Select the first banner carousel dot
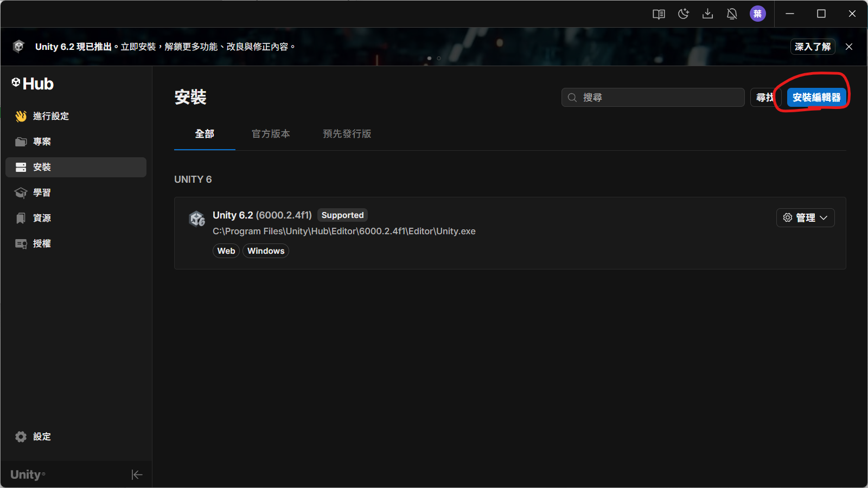 (429, 58)
